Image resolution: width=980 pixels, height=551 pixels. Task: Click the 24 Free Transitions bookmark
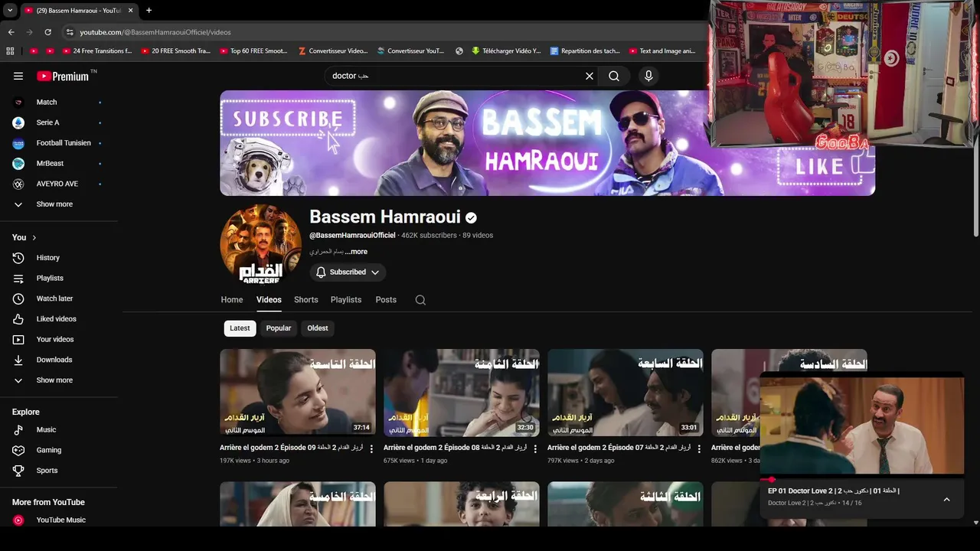coord(96,51)
